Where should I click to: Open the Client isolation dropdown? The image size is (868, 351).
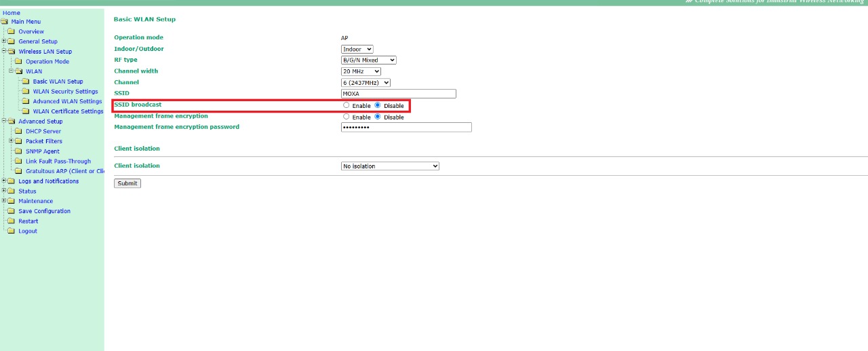[x=390, y=166]
